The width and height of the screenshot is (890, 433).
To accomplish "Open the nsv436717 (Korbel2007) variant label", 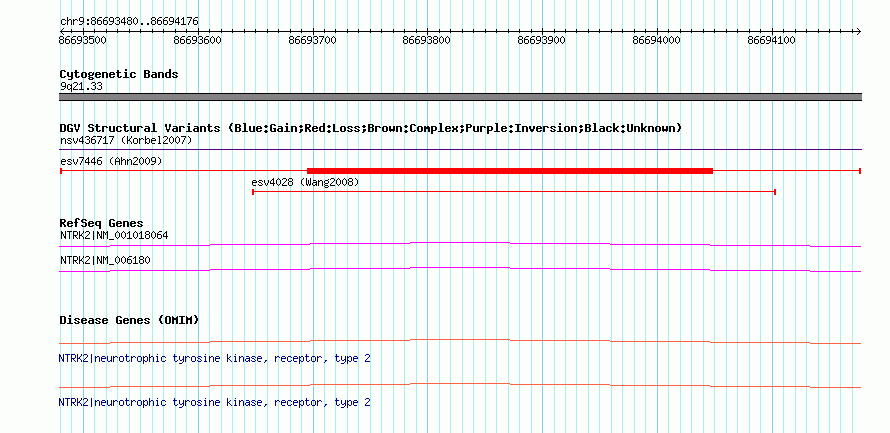I will click(126, 140).
